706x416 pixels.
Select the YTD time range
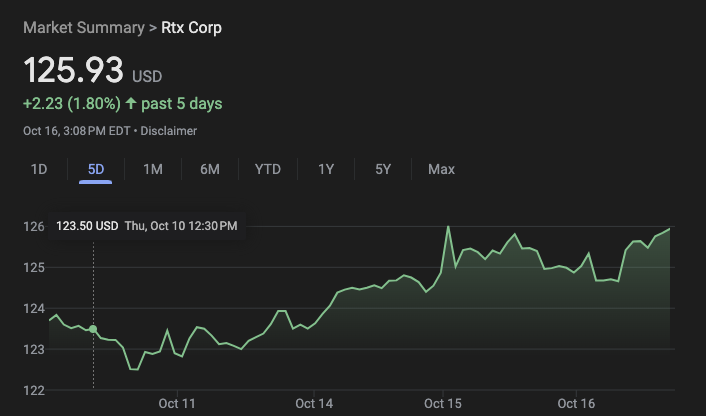click(x=268, y=169)
